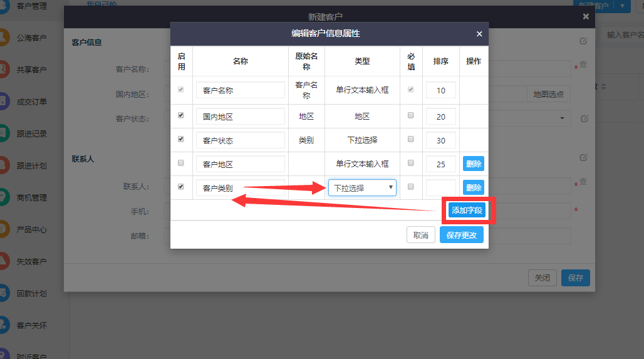The width and height of the screenshot is (644, 359).
Task: Toggle 启用 checkbox for 国内地区 row
Action: pos(180,115)
